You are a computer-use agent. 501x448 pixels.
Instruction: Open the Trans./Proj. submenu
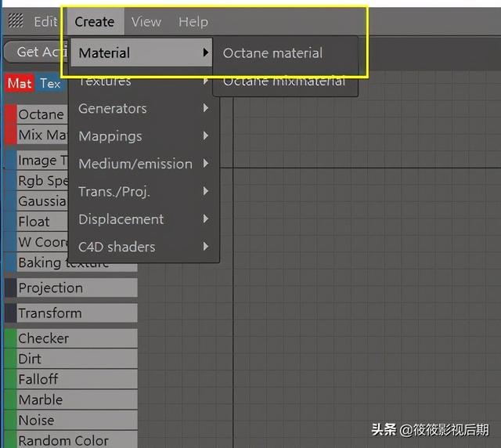tap(144, 191)
